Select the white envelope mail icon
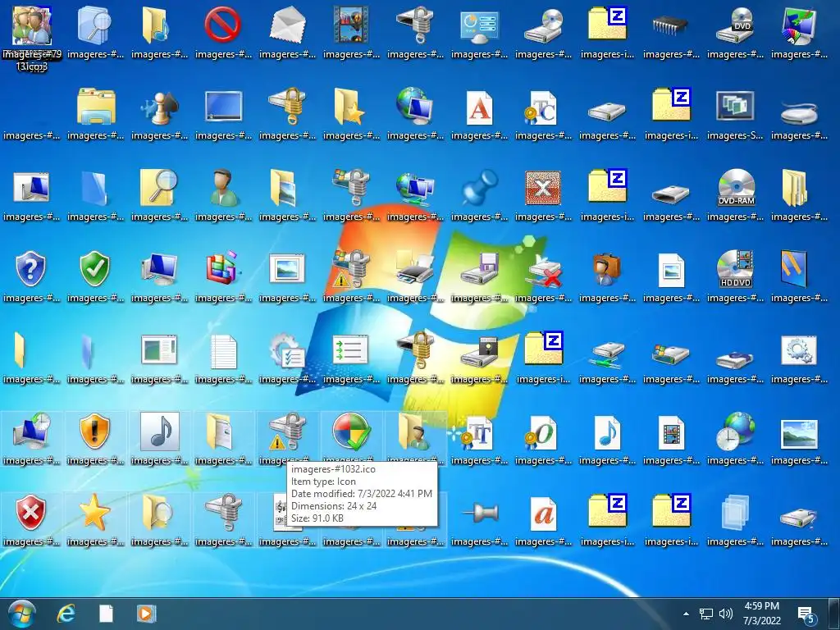The image size is (840, 630). (x=287, y=25)
